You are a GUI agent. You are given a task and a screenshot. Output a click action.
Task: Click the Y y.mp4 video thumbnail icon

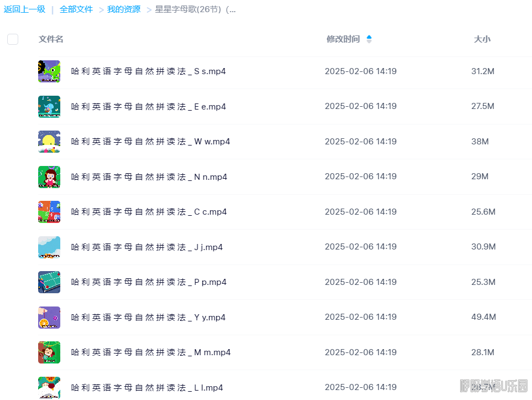[49, 318]
